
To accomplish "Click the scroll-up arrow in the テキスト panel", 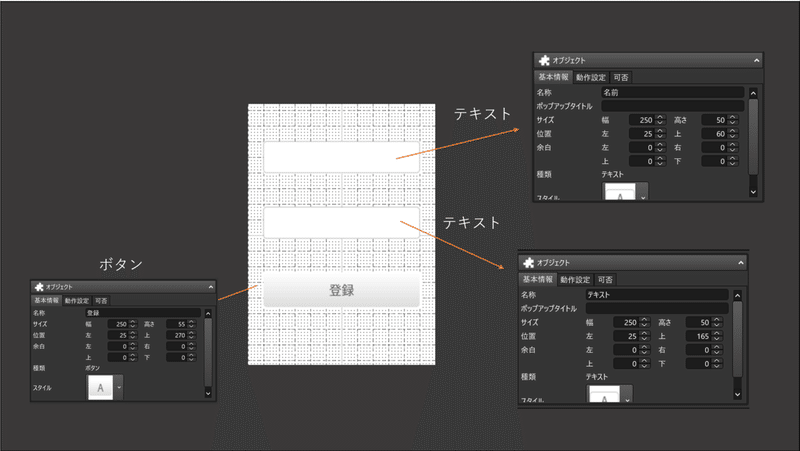I will 737,296.
